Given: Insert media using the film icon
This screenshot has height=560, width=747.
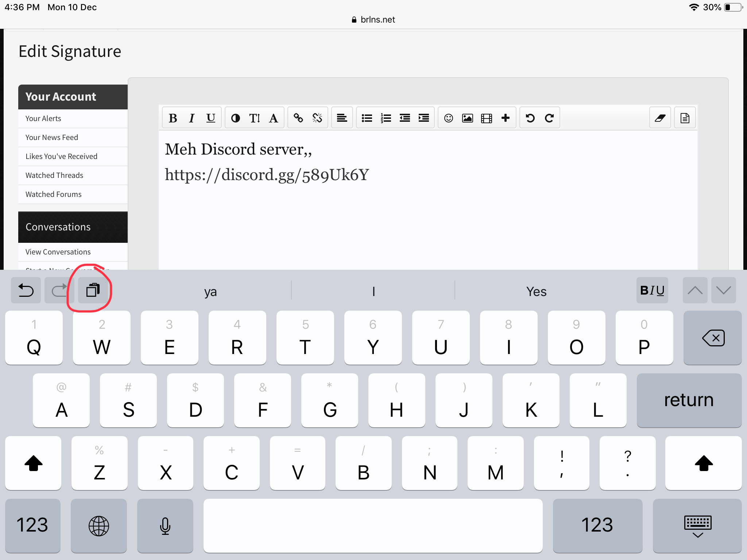Looking at the screenshot, I should (487, 118).
